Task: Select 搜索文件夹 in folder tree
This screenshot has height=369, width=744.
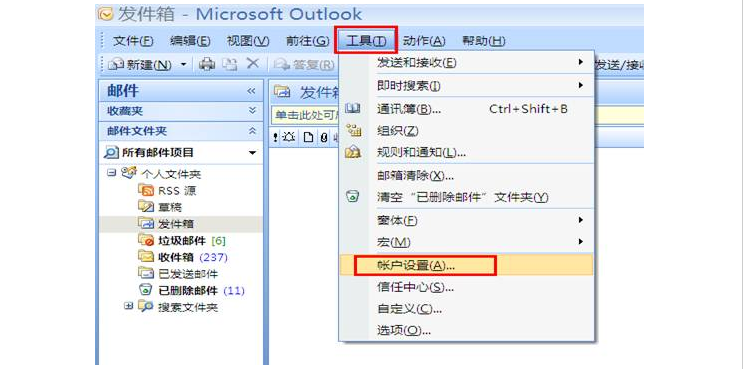Action: tap(188, 308)
